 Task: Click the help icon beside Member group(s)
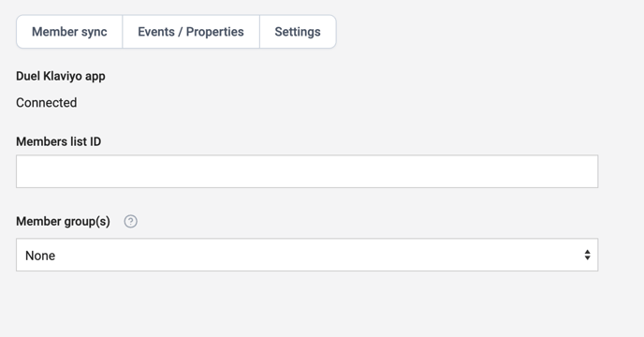(131, 222)
